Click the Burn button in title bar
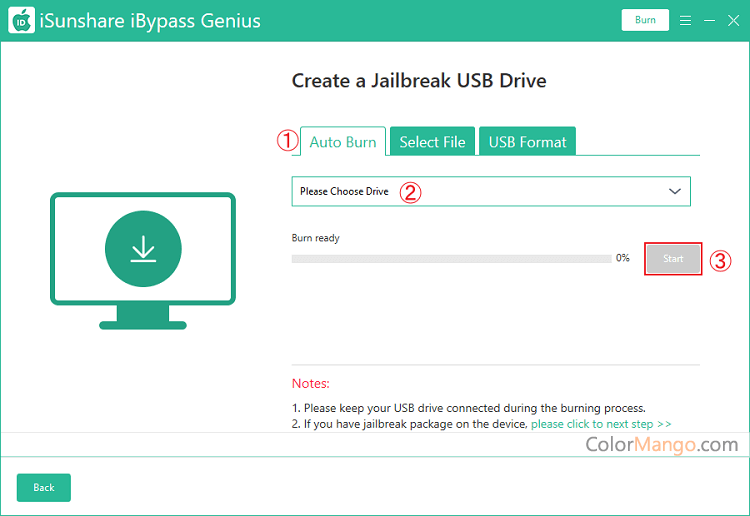 coord(645,20)
